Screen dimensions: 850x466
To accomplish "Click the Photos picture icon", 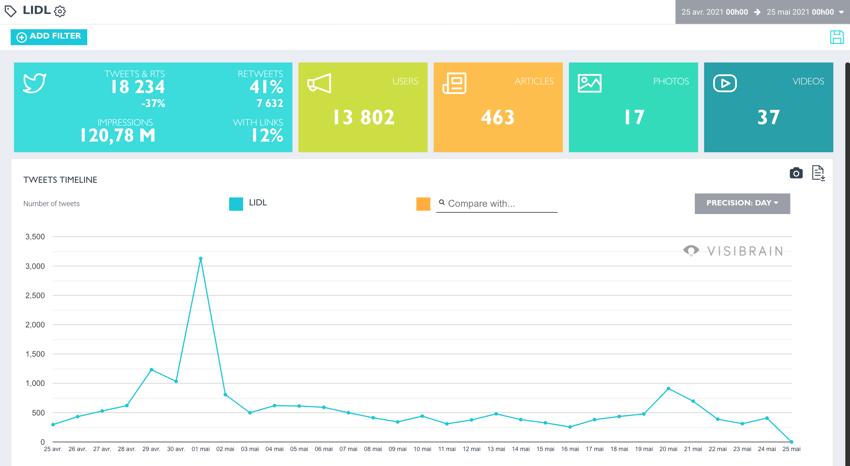I will coord(589,83).
